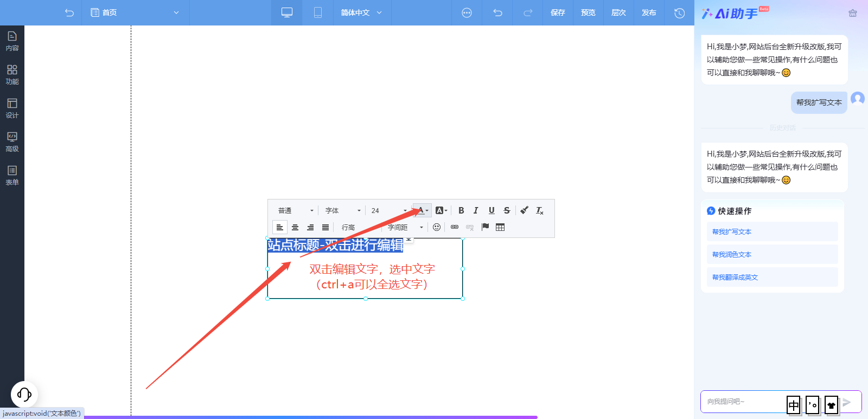
Task: Select the format painter brush
Action: pyautogui.click(x=524, y=210)
